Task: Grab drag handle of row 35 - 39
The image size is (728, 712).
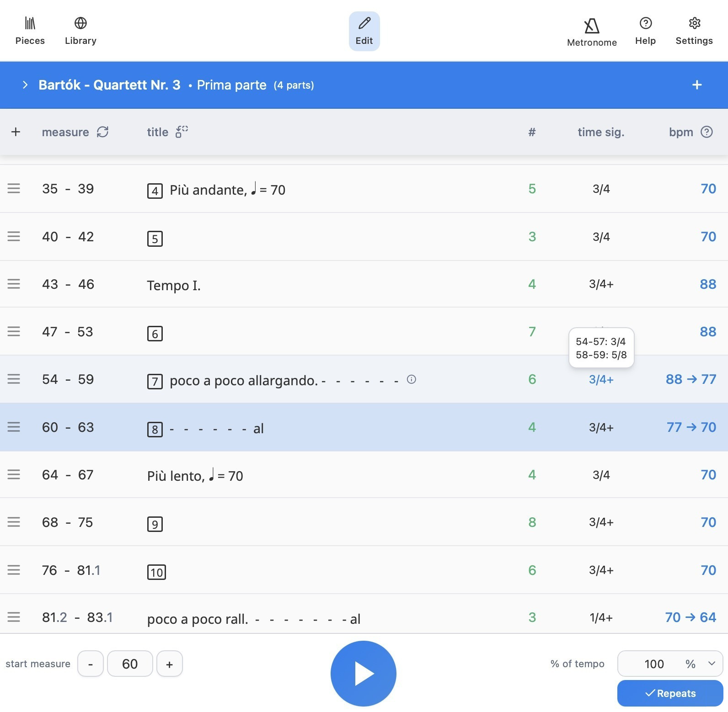Action: pyautogui.click(x=14, y=188)
